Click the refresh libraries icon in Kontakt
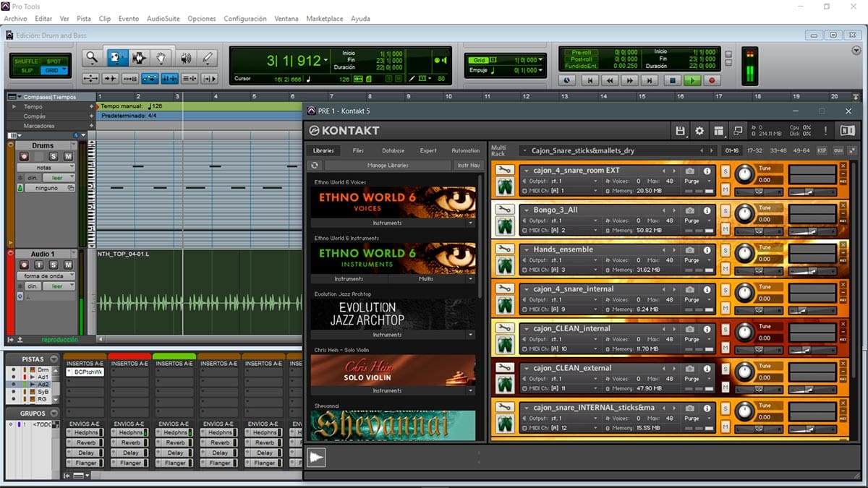Screen dimensions: 868x488 (315, 166)
